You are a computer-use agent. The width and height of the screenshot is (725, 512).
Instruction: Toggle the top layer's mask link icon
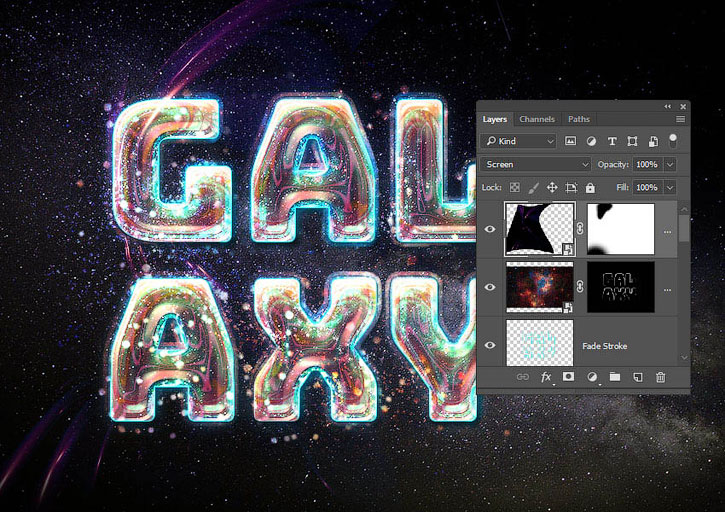tap(580, 228)
